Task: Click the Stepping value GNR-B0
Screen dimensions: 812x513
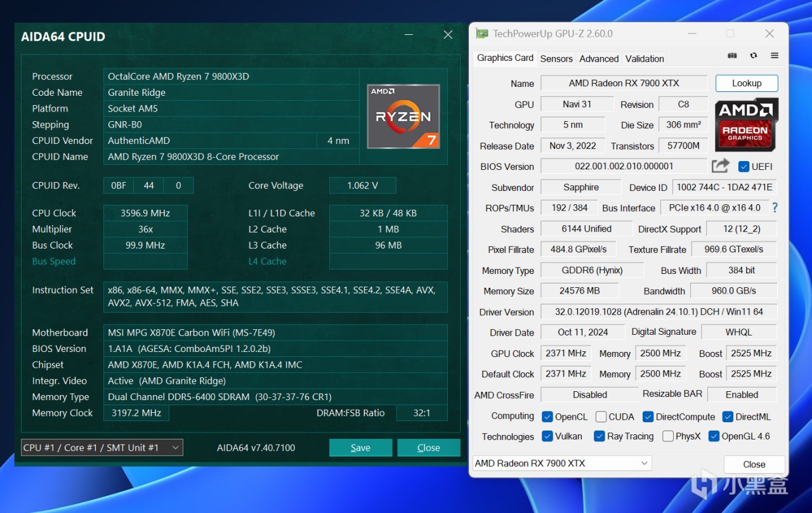Action: (x=232, y=125)
